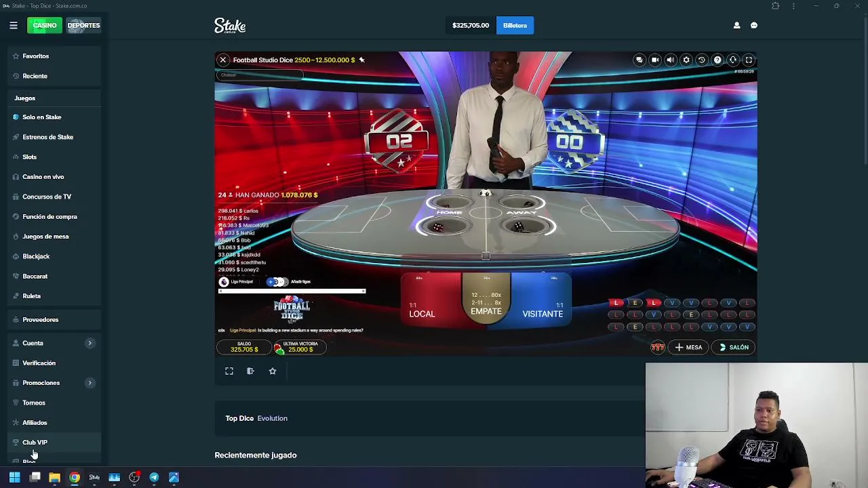This screenshot has width=868, height=488.
Task: Click the SALDO 325.705 $ display
Action: 244,347
